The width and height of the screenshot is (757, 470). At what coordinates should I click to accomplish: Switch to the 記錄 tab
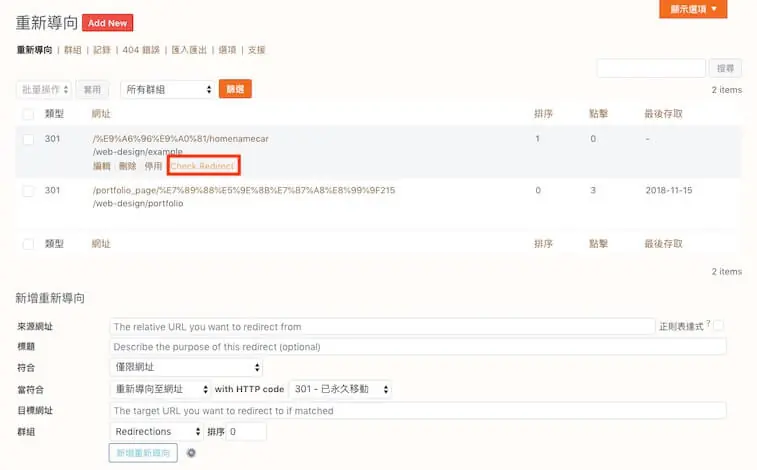(x=101, y=50)
